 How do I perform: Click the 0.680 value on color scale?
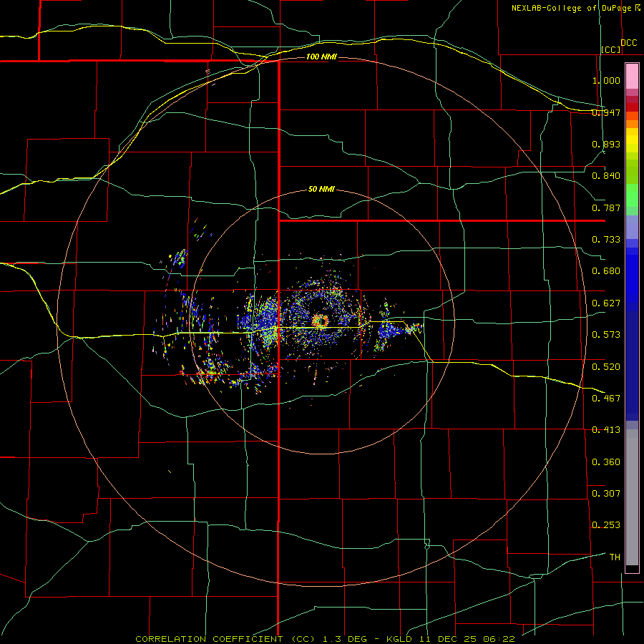coord(606,271)
